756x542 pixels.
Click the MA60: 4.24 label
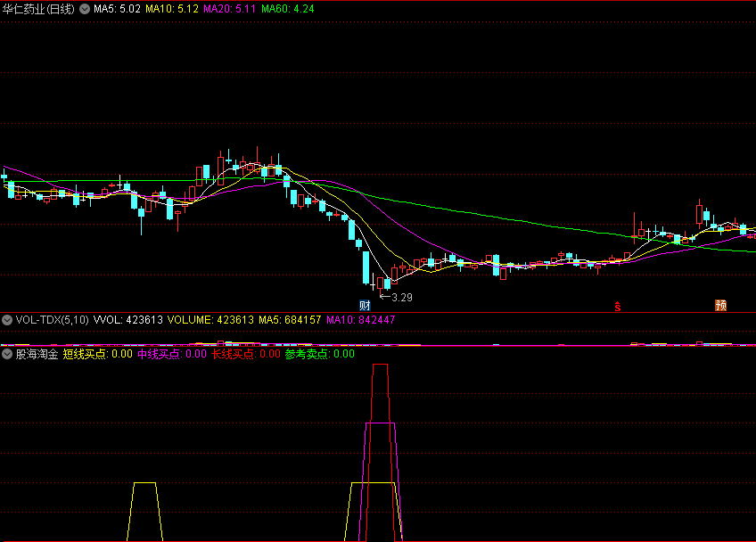tap(288, 9)
